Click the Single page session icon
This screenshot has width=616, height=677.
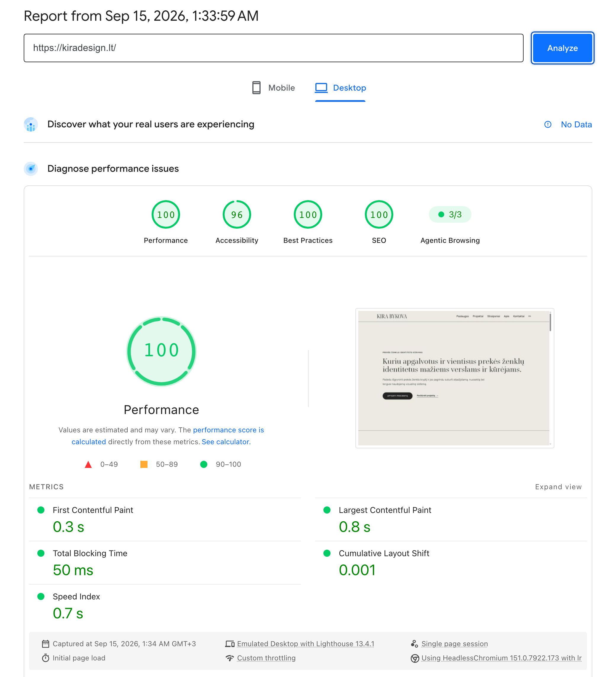415,644
